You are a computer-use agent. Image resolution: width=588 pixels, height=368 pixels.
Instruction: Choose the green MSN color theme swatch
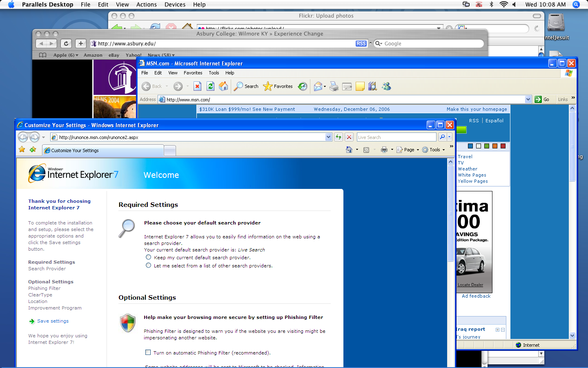(x=487, y=146)
